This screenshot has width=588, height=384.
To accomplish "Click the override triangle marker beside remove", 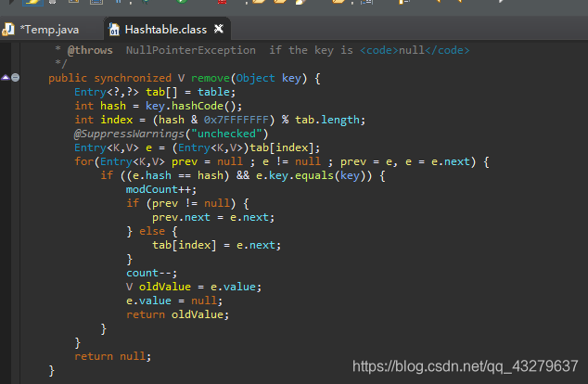I will click(6, 78).
